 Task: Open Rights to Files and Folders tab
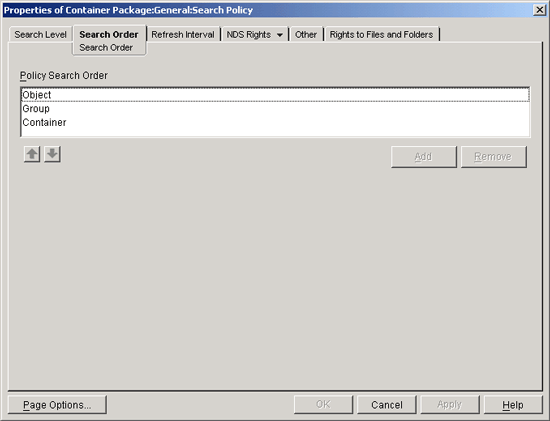(x=381, y=34)
